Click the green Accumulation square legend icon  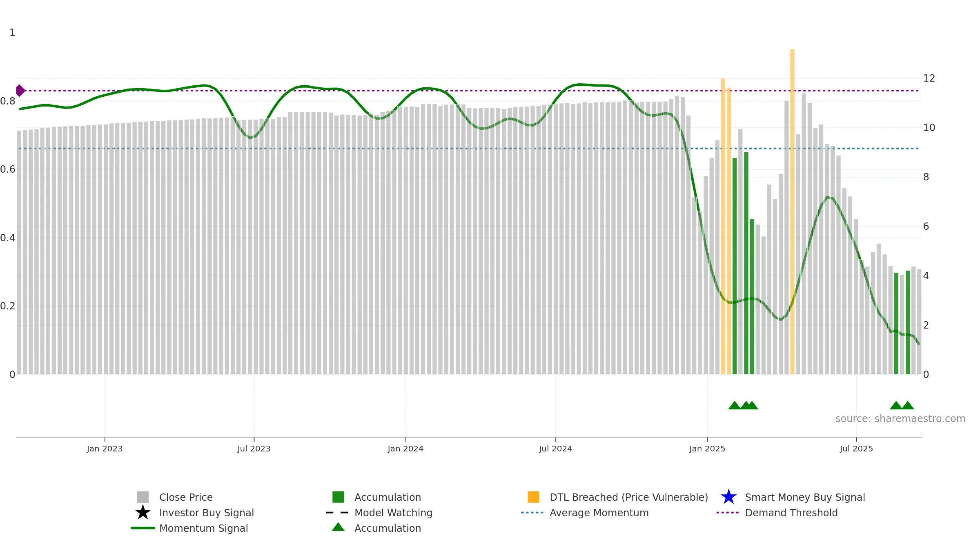coord(338,497)
